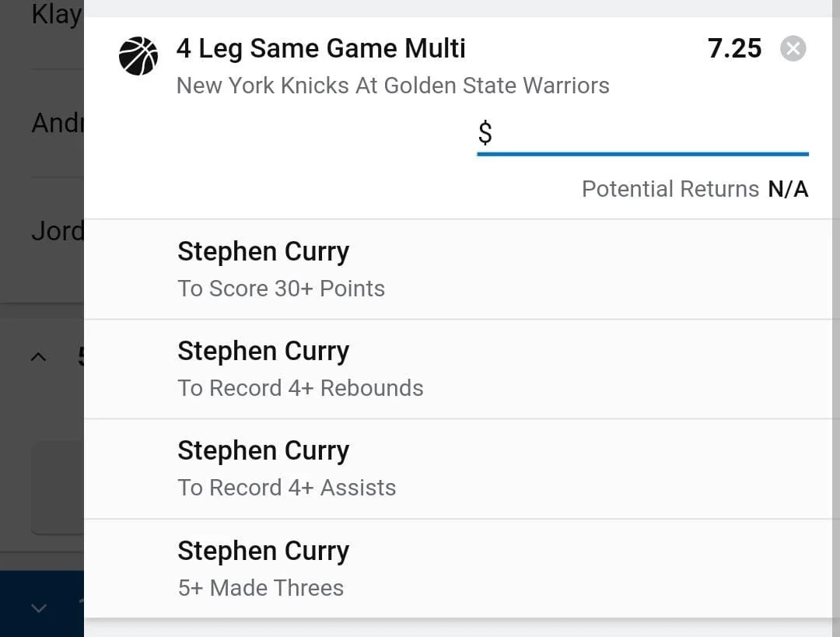Select the 4 Leg Same Game Multi title
Image resolution: width=840 pixels, height=637 pixels.
320,48
